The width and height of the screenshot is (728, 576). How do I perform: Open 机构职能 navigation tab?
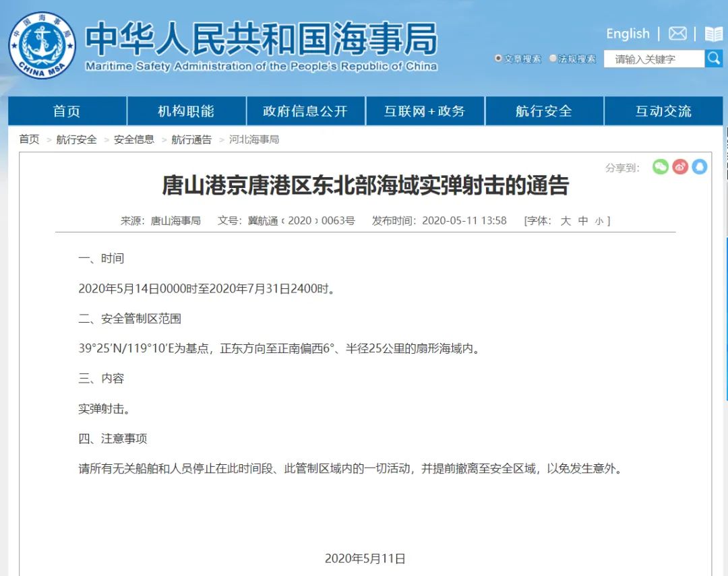point(186,111)
